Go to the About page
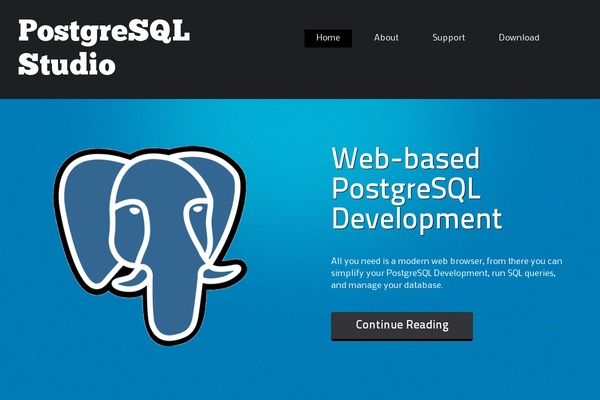 (x=386, y=38)
